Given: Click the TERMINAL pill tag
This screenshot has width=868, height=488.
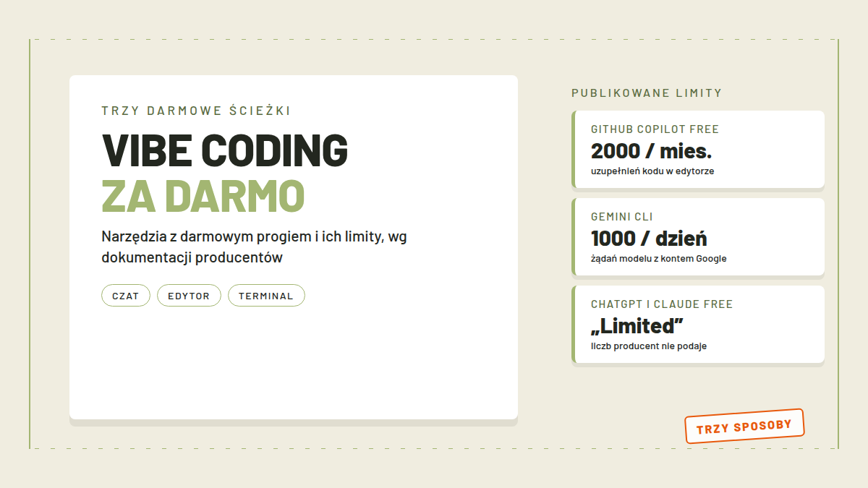Looking at the screenshot, I should 266,296.
